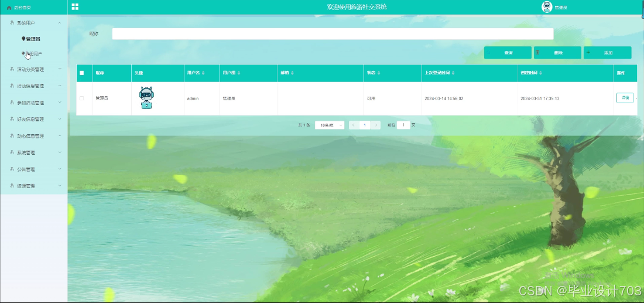Viewport: 644px width, 303px height.
Task: Click the 查询 search button
Action: pyautogui.click(x=508, y=53)
